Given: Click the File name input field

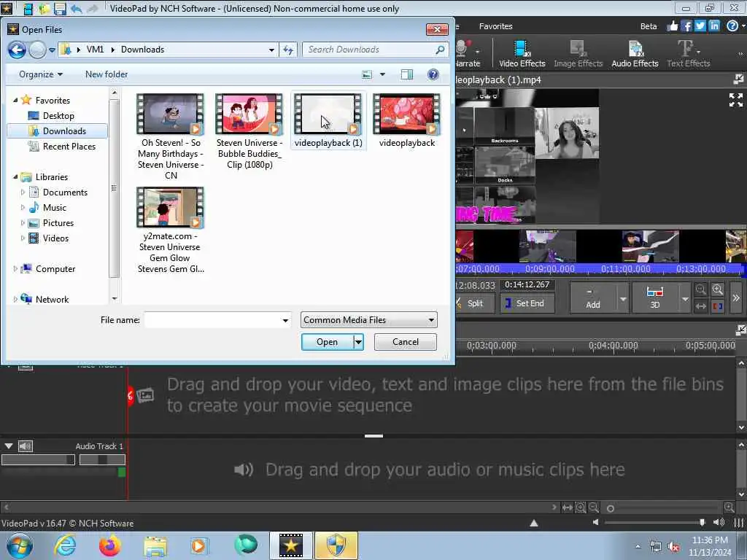Looking at the screenshot, I should 217,320.
